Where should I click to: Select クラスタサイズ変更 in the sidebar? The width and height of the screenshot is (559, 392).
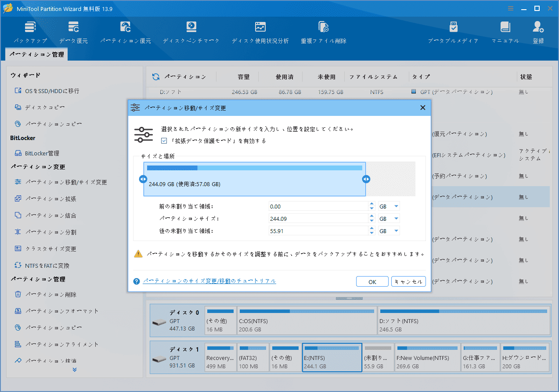(x=45, y=249)
